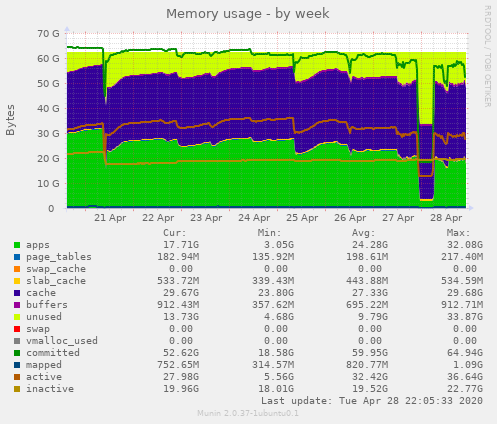Click the red swap legend swatch
The width and height of the screenshot is (497, 424).
click(17, 329)
